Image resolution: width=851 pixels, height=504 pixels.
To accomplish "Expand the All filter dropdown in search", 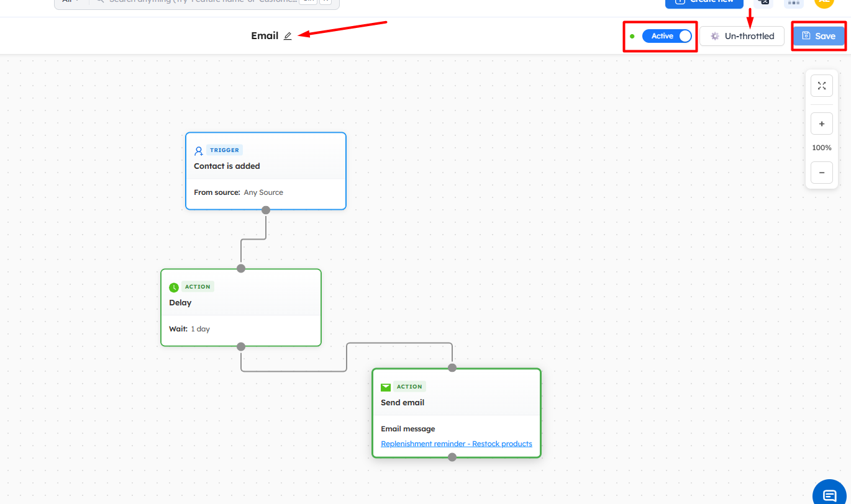I will (x=70, y=2).
